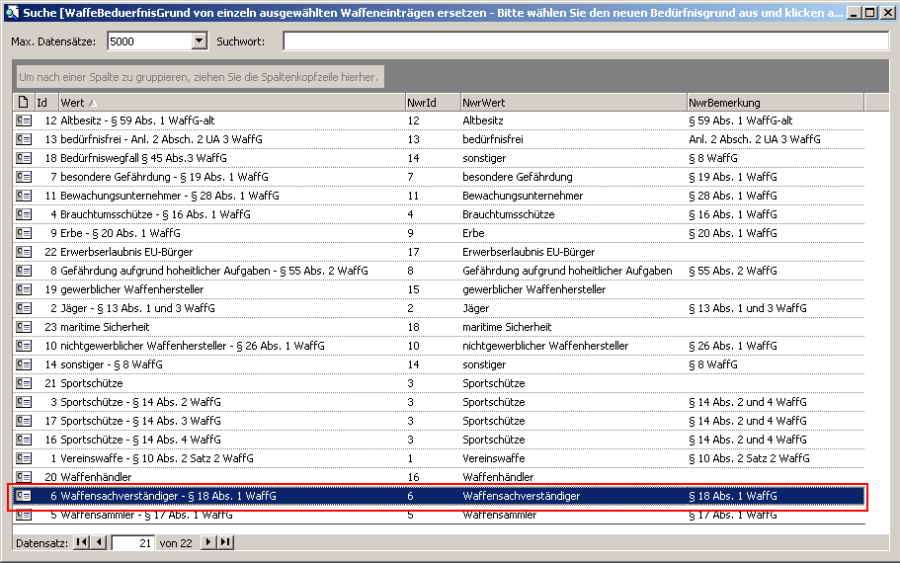Go to the next record
This screenshot has height=563, width=900.
click(208, 542)
